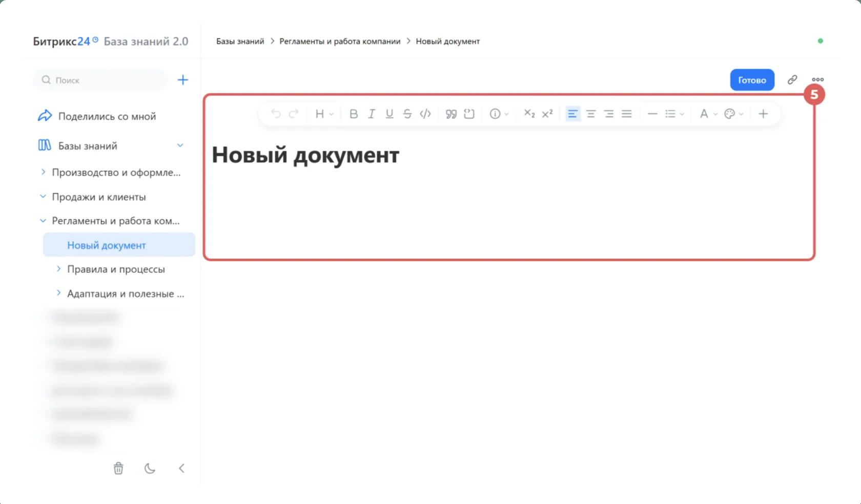The image size is (861, 504).
Task: Open the text color dropdown
Action: [708, 114]
